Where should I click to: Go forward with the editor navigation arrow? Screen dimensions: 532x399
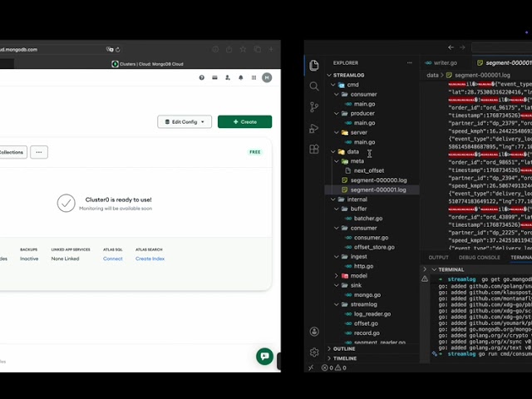pyautogui.click(x=462, y=47)
